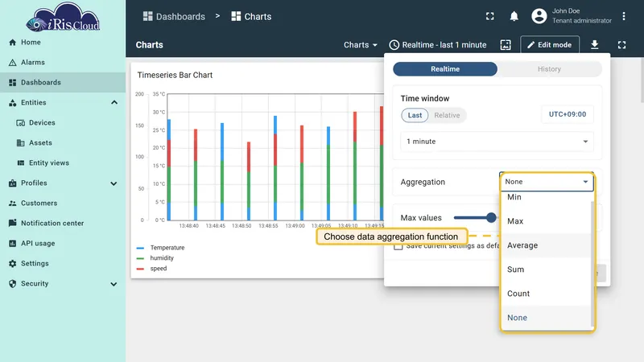Go to Customers page

coord(63,204)
